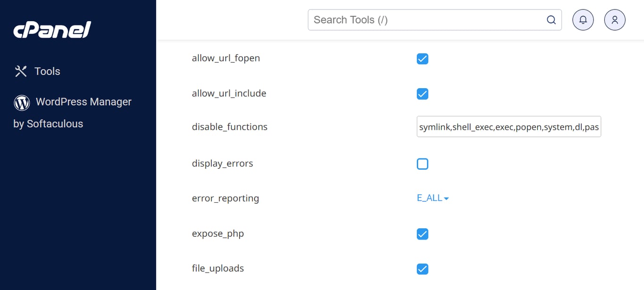This screenshot has height=290, width=644.
Task: Enable the display_errors checkbox
Action: click(x=422, y=164)
